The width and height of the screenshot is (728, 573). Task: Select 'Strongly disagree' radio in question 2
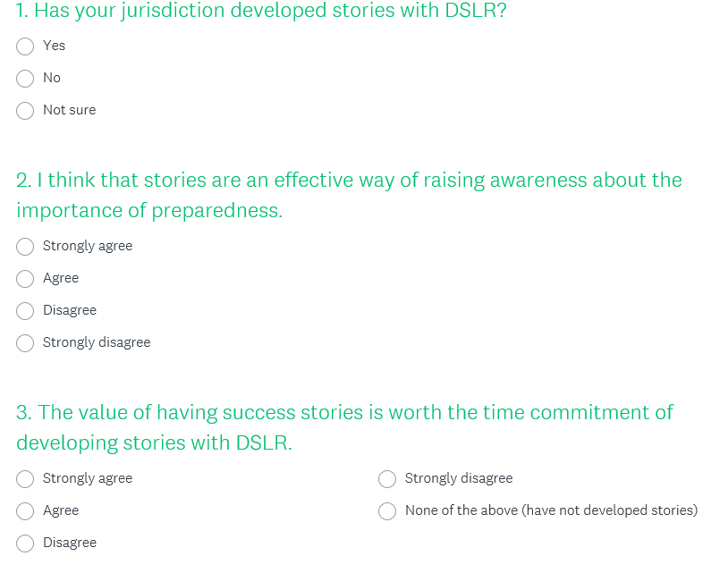[26, 342]
